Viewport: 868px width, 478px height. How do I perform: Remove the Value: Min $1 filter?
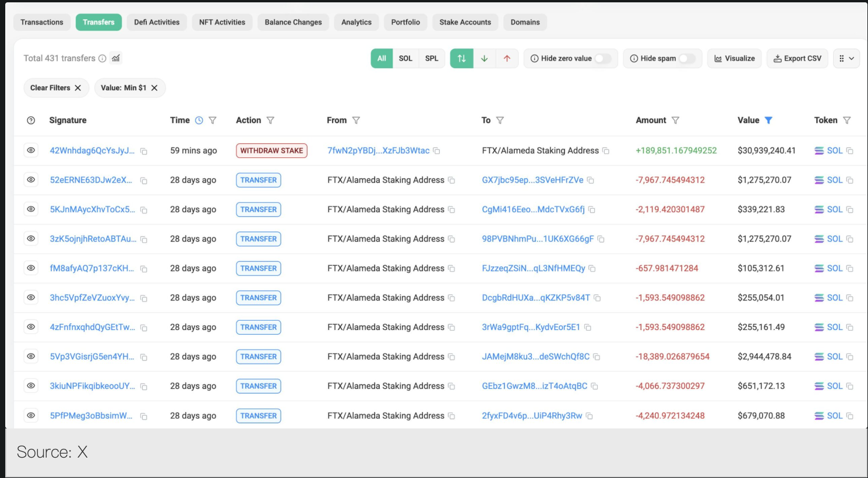point(154,88)
